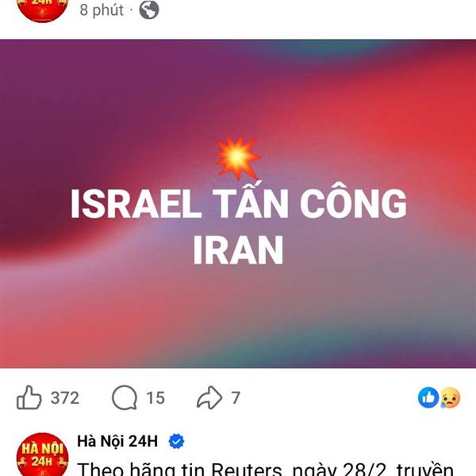
Task: View the 15 comments count
Action: pos(155,397)
